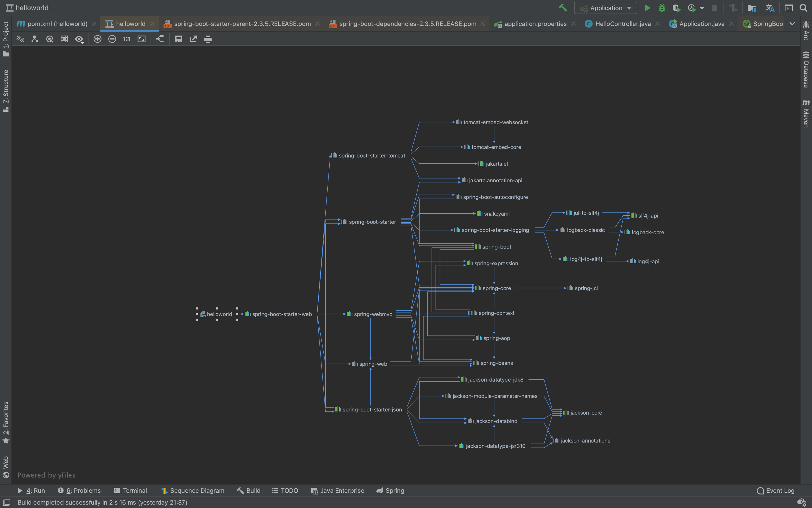Select the spring-boot-starter-json node
The height and width of the screenshot is (508, 812).
tap(369, 410)
